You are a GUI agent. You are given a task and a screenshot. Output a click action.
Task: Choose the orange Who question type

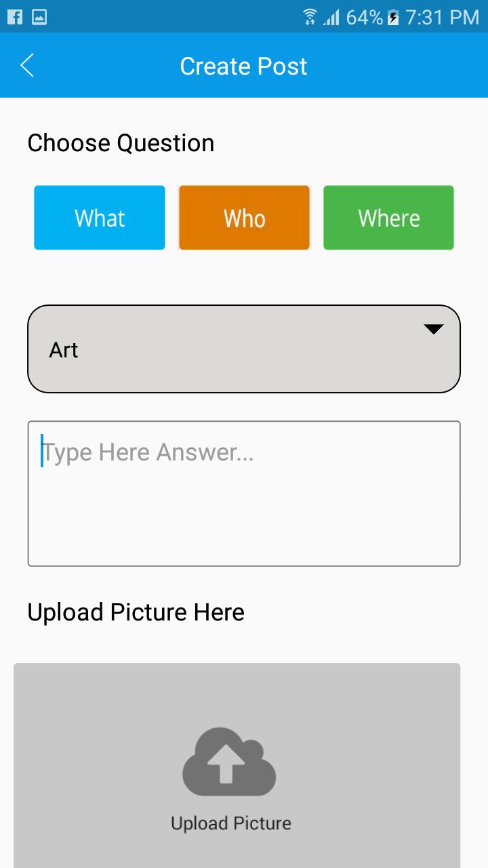point(244,218)
